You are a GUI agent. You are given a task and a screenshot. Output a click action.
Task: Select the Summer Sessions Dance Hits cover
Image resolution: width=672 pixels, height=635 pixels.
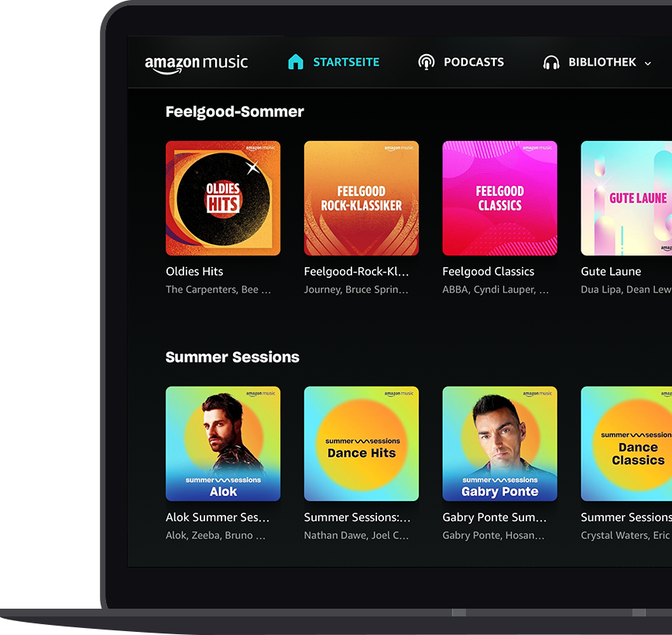tap(362, 444)
